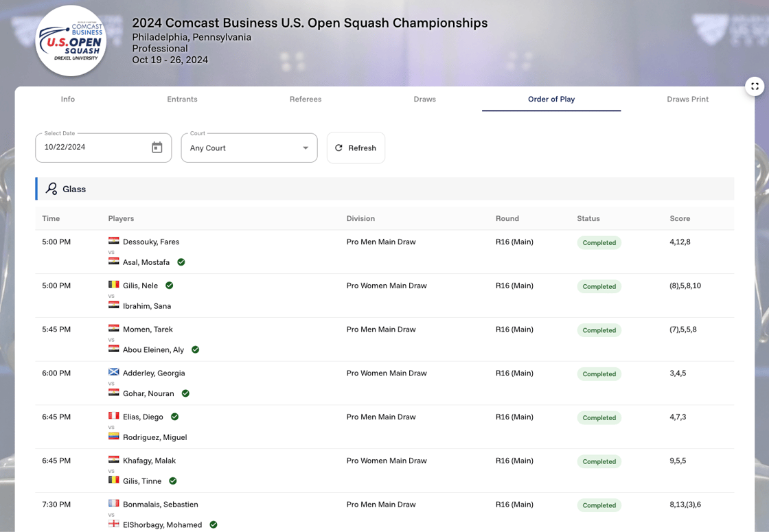Click score (7),5,5,8
769x532 pixels.
[x=683, y=329]
